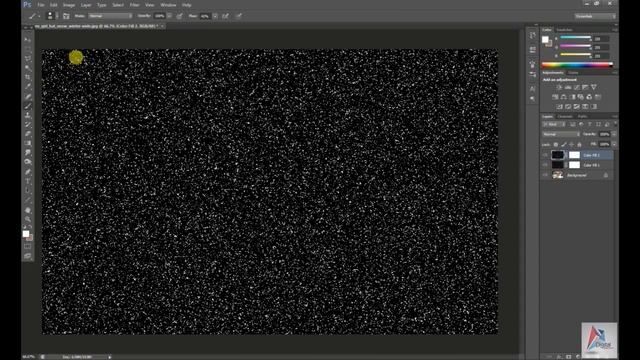Open the collapsed History panel icon
Screen dimensions: 640x360
click(532, 36)
